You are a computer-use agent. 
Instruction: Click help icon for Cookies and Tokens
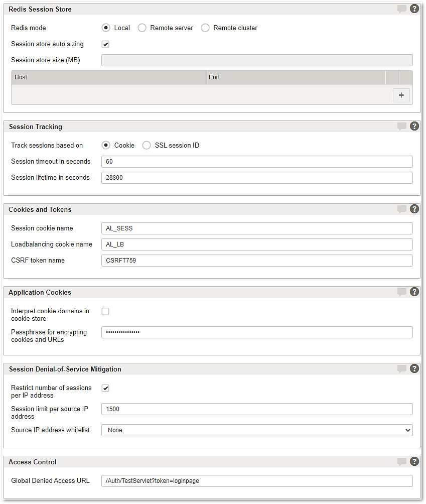click(x=414, y=209)
